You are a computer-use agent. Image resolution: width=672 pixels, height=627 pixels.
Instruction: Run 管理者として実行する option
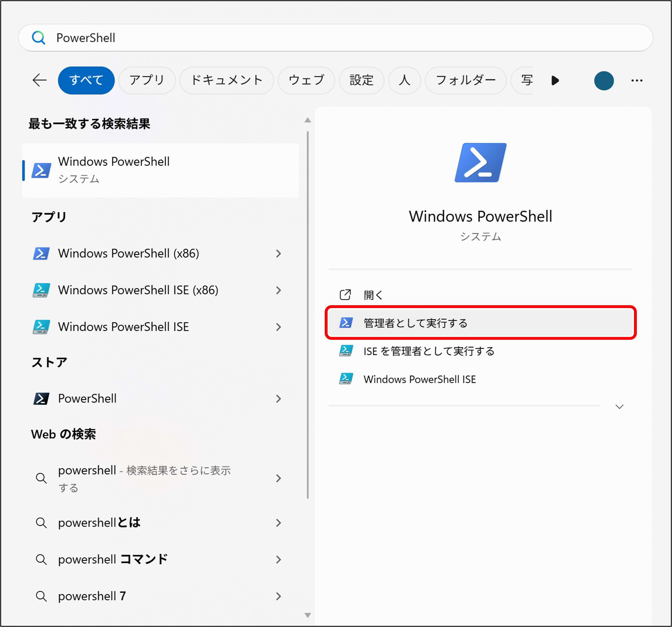415,323
